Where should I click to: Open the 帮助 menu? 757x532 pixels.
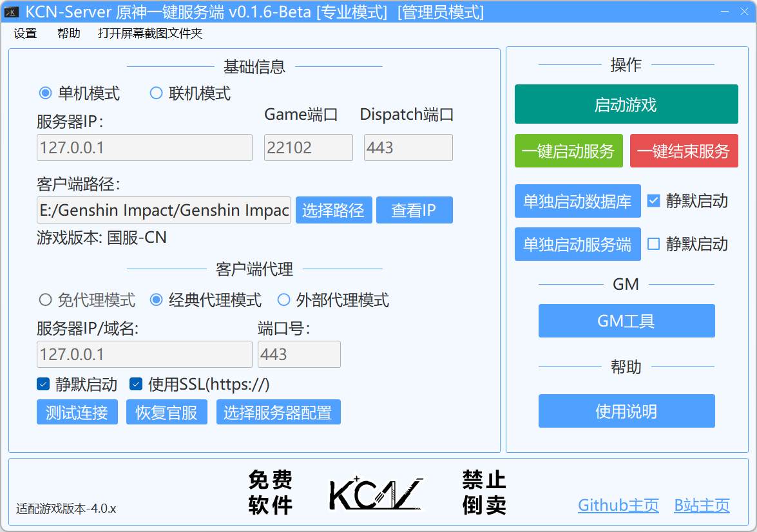68,33
